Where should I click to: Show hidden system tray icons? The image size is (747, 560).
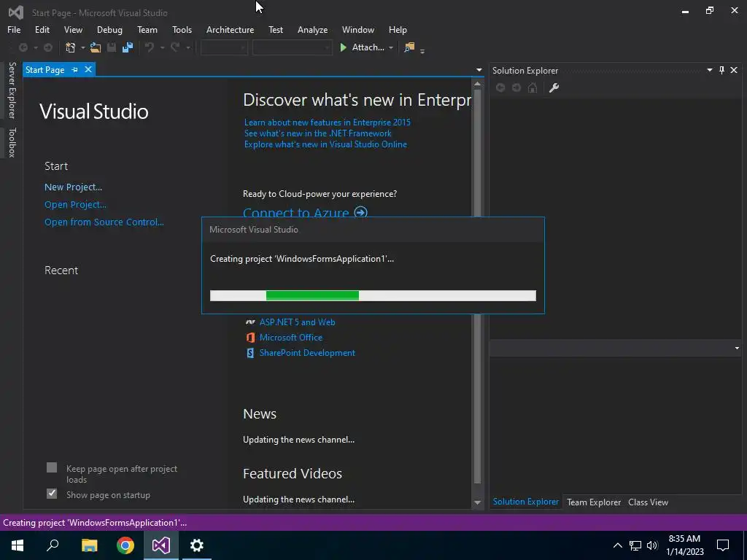pyautogui.click(x=617, y=545)
